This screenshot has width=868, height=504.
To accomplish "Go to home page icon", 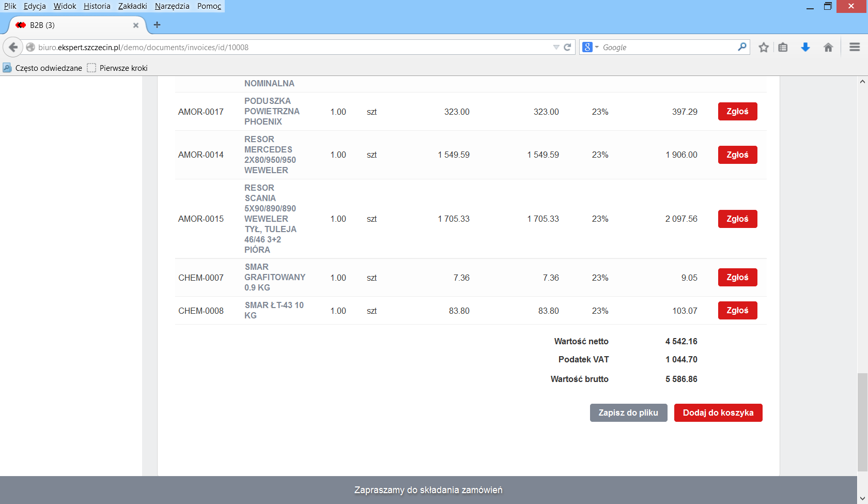I will pos(828,48).
